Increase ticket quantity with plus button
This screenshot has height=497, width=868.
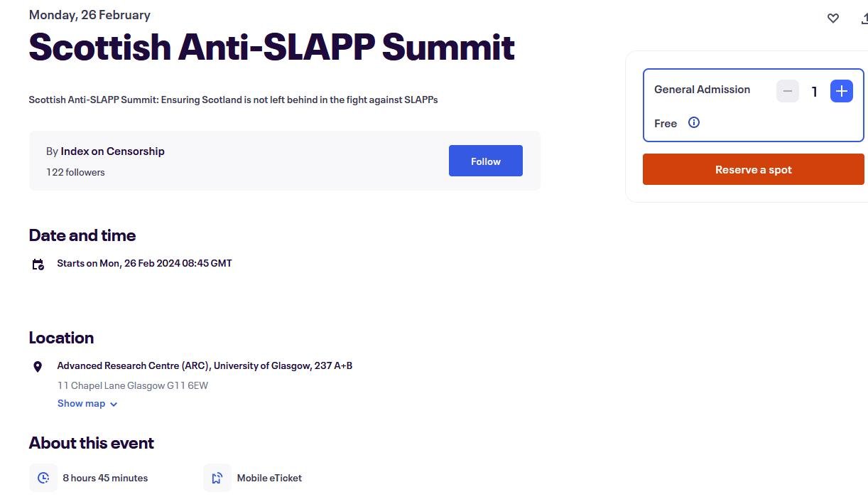coord(841,91)
